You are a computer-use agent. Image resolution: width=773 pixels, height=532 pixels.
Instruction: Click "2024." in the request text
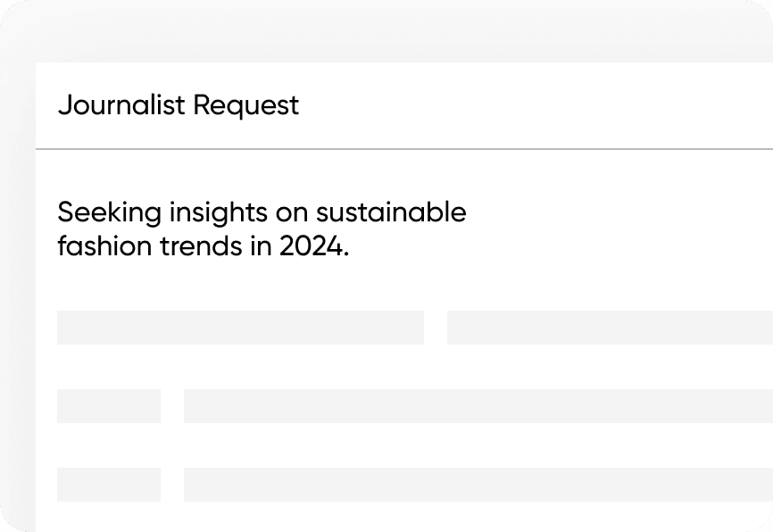click(313, 245)
